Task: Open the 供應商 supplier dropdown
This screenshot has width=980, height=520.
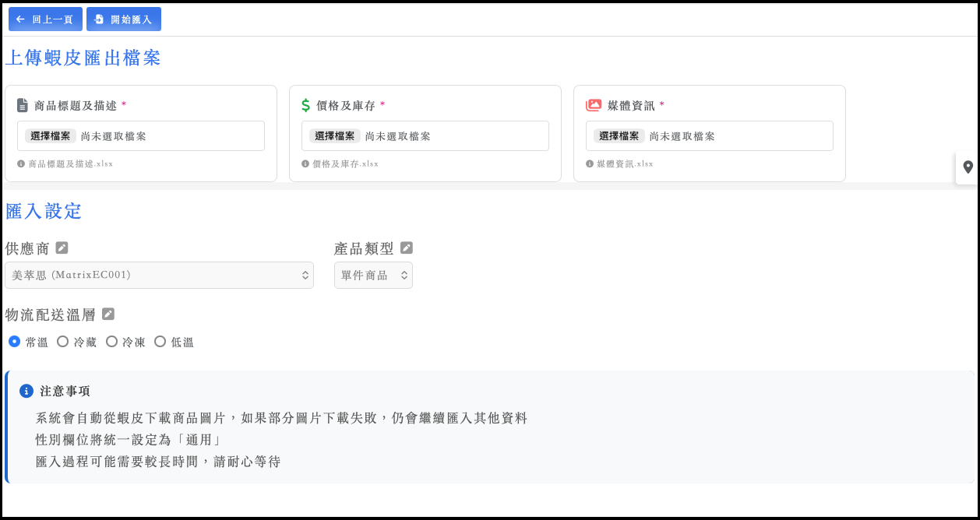Action: [159, 275]
